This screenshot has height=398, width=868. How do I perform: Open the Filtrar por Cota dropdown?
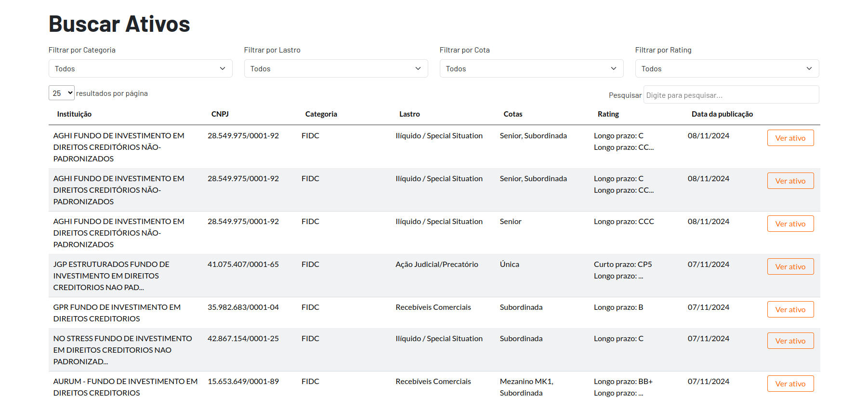click(x=531, y=68)
